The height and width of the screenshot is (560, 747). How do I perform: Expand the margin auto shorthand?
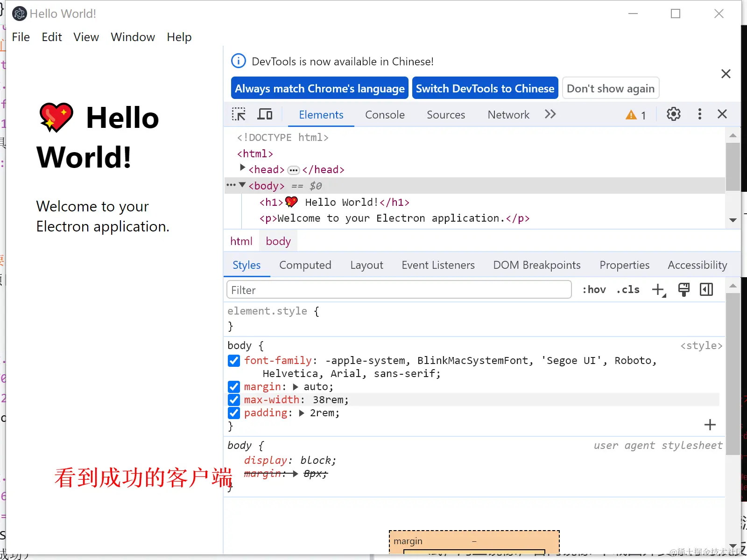click(296, 387)
